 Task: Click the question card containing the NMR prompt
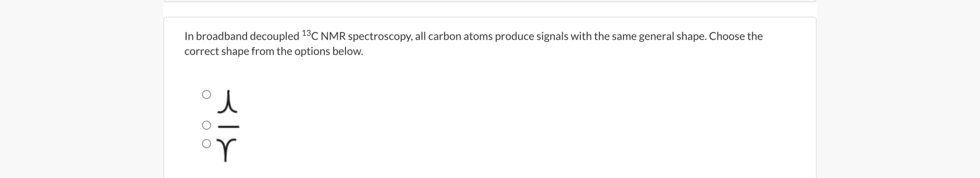pyautogui.click(x=487, y=95)
